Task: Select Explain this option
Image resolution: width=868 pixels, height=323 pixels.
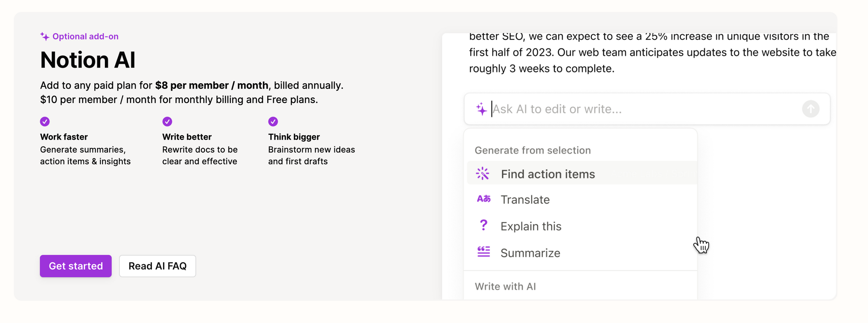Action: 531,226
